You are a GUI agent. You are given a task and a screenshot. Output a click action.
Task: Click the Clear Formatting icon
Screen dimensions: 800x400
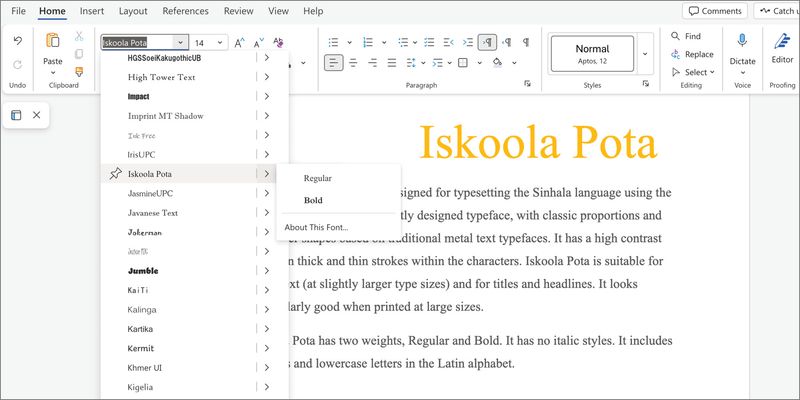278,43
